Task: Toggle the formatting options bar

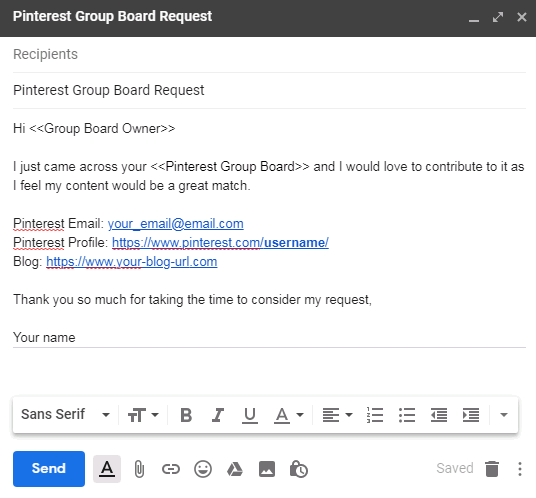Action: (x=107, y=469)
